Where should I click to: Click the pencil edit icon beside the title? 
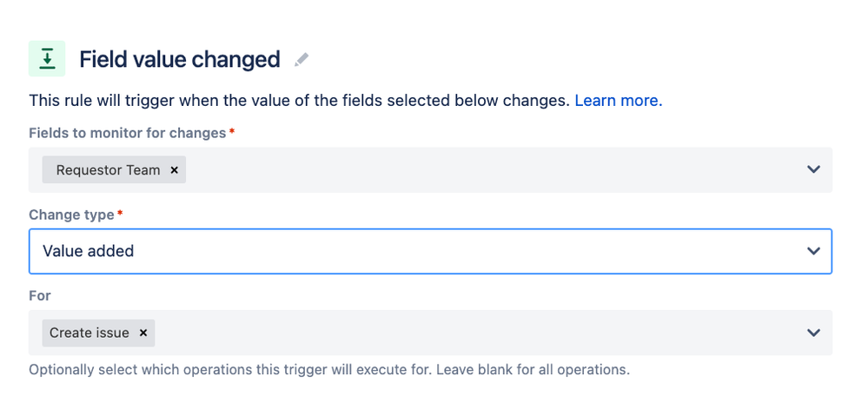(x=301, y=60)
